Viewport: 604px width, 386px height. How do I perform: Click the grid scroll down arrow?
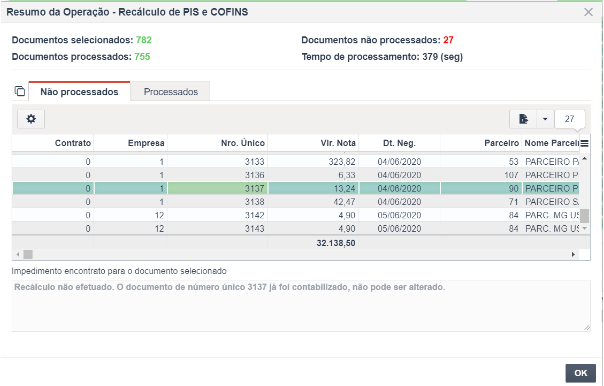click(x=584, y=229)
